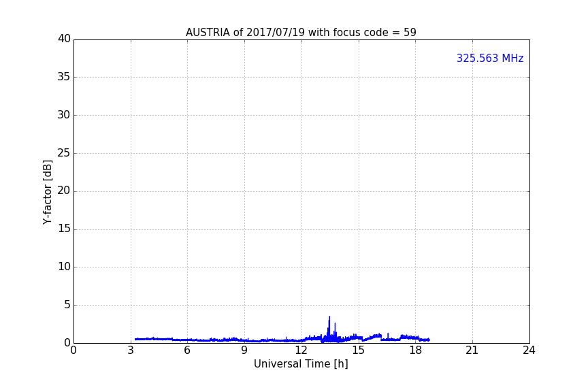Click the x-axis tick label '24'
The image size is (588, 392).
coord(529,350)
